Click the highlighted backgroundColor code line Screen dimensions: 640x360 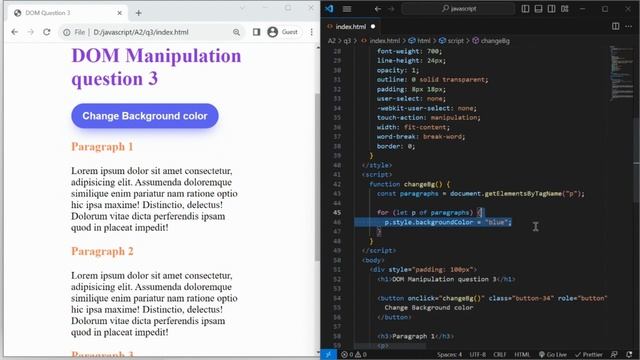point(433,222)
